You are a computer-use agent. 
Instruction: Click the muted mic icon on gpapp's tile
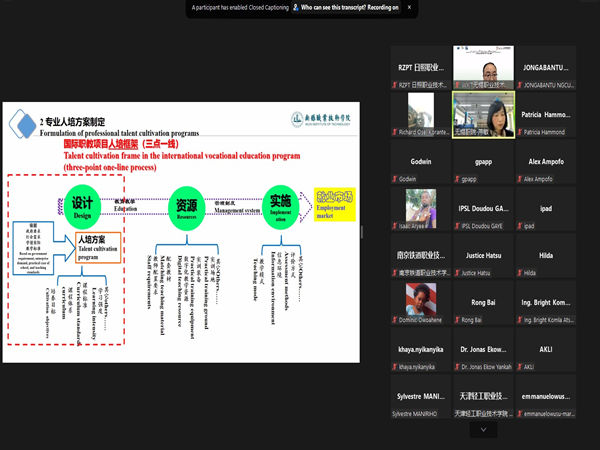457,179
